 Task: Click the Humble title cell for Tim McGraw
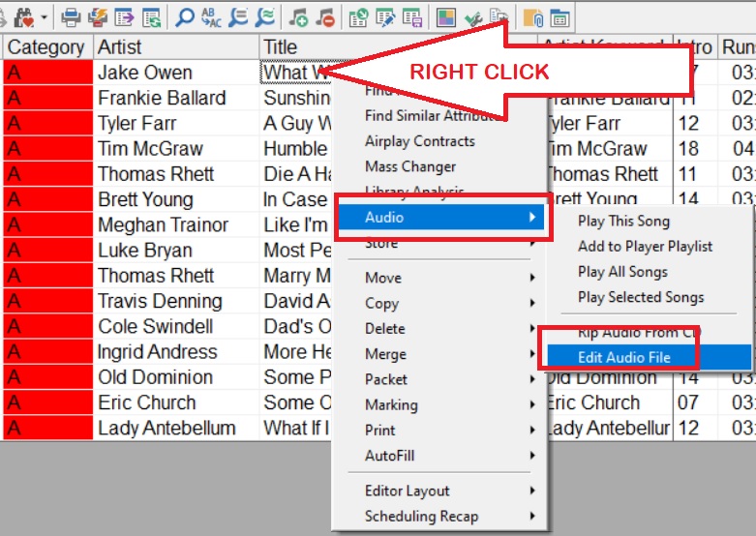tap(295, 148)
